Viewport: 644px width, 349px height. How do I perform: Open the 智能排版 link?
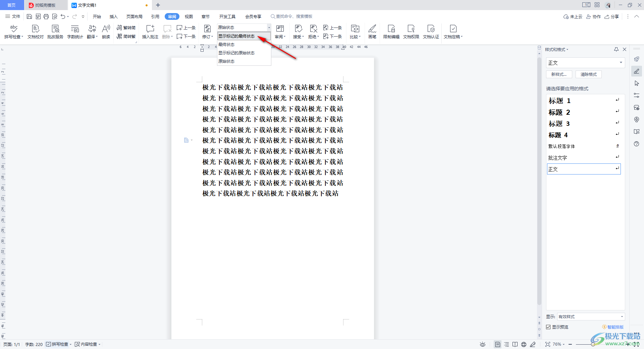coord(613,327)
